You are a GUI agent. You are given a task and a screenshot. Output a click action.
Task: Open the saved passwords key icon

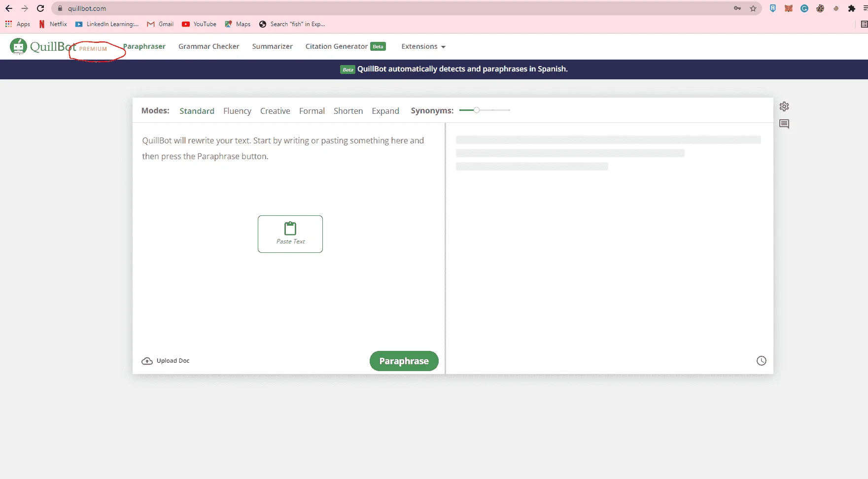pyautogui.click(x=737, y=8)
